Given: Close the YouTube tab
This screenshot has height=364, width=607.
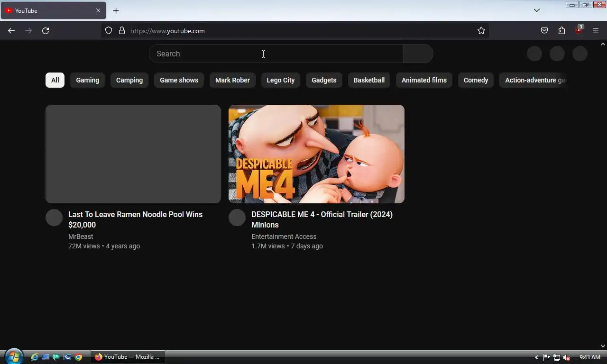Looking at the screenshot, I should click(x=98, y=10).
